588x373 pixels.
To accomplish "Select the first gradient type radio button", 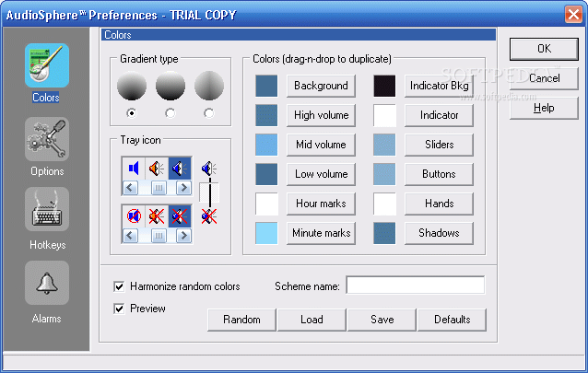I will point(132,112).
